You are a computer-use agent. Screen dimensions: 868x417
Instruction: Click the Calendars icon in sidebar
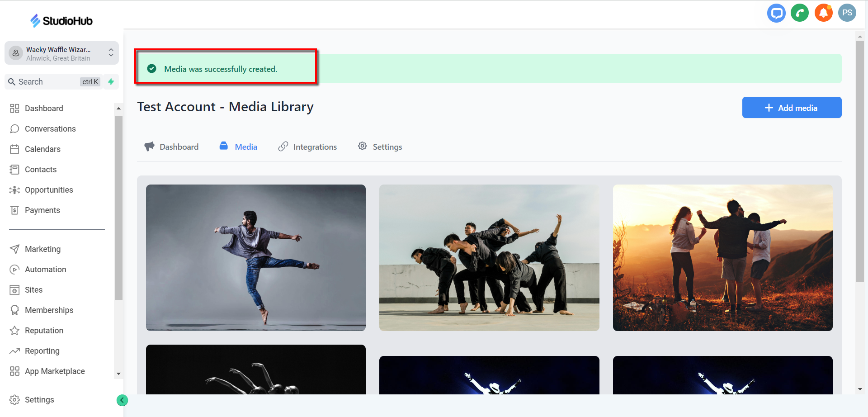[x=14, y=149]
